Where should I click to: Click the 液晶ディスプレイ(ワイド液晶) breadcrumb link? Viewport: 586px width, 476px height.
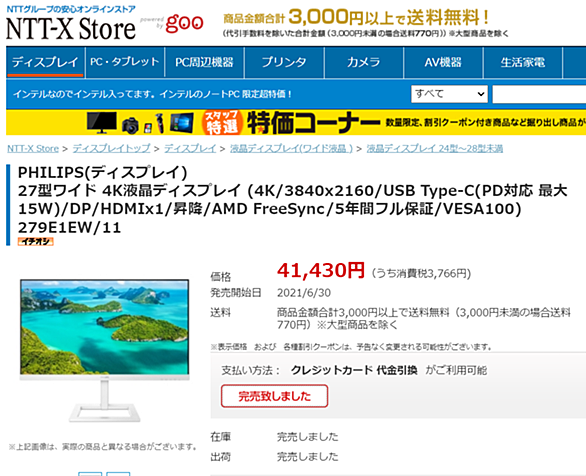tap(291, 149)
